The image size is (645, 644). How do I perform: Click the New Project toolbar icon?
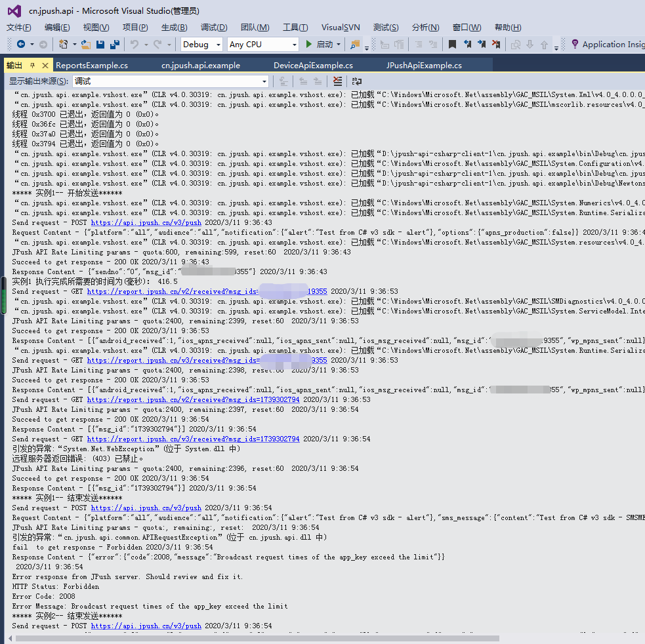[64, 44]
